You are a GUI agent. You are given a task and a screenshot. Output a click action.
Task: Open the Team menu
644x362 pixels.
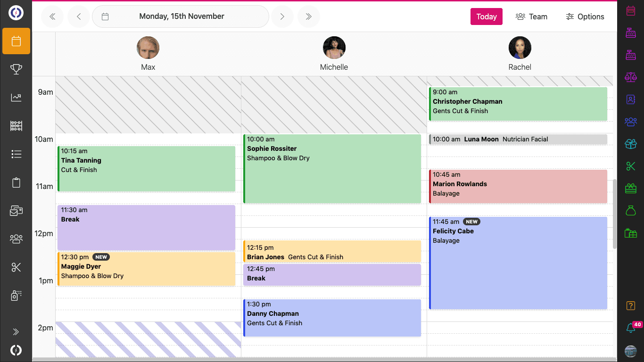tap(531, 16)
